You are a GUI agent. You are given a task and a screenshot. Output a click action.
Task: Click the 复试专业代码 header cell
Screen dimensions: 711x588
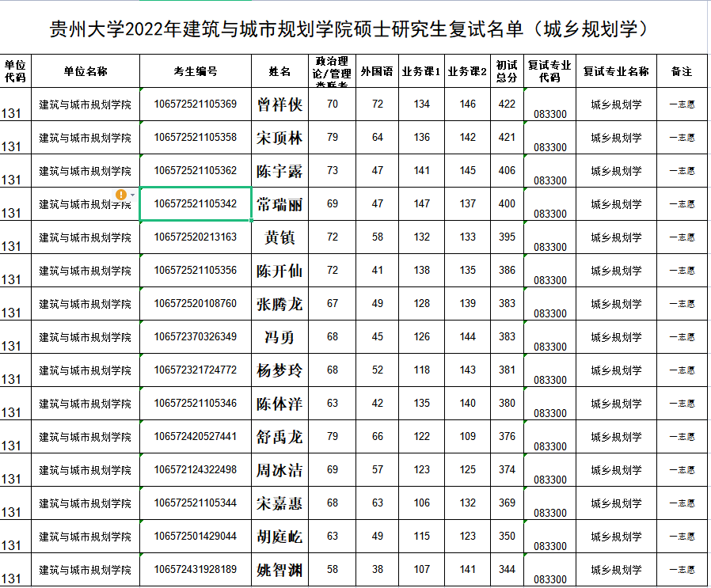click(x=549, y=71)
